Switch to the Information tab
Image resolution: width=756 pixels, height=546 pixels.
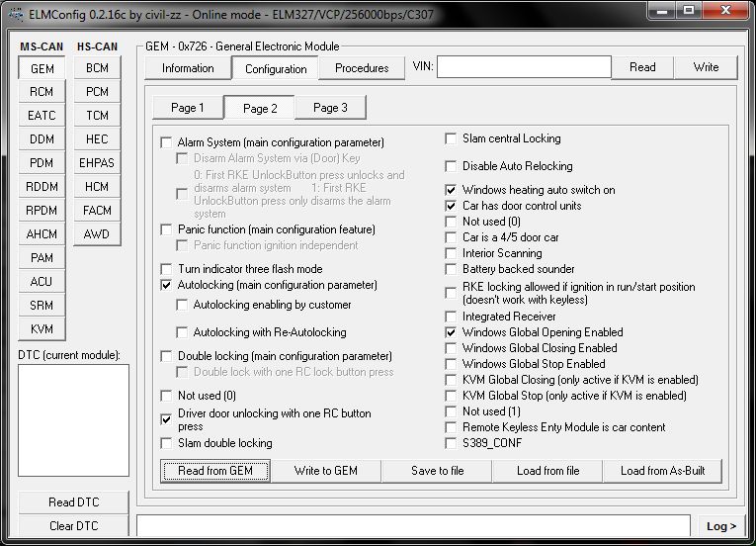188,68
